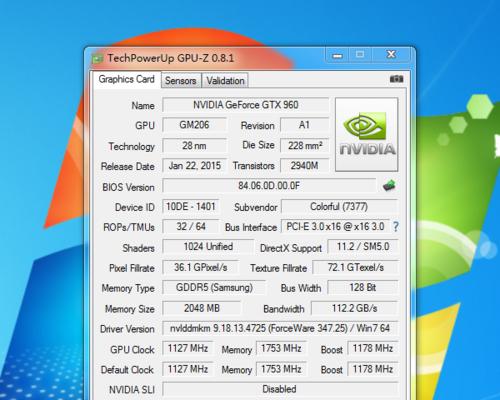Click the Driver Version field
This screenshot has height=400, width=500.
(x=280, y=328)
